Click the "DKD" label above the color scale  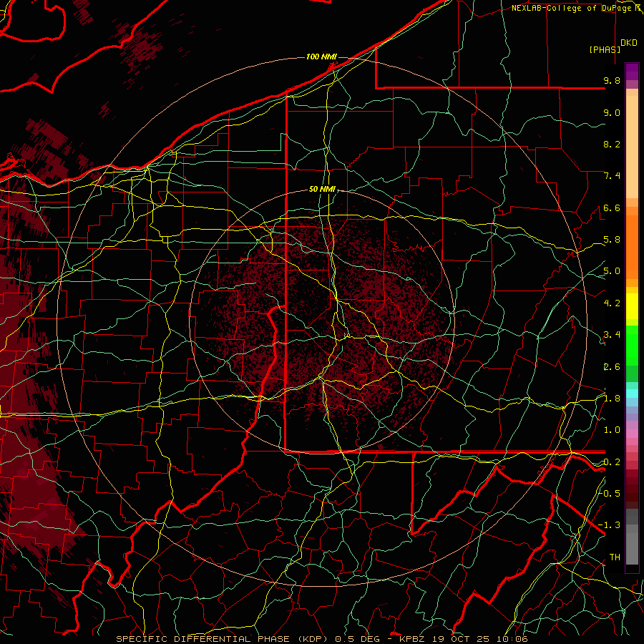coord(629,43)
